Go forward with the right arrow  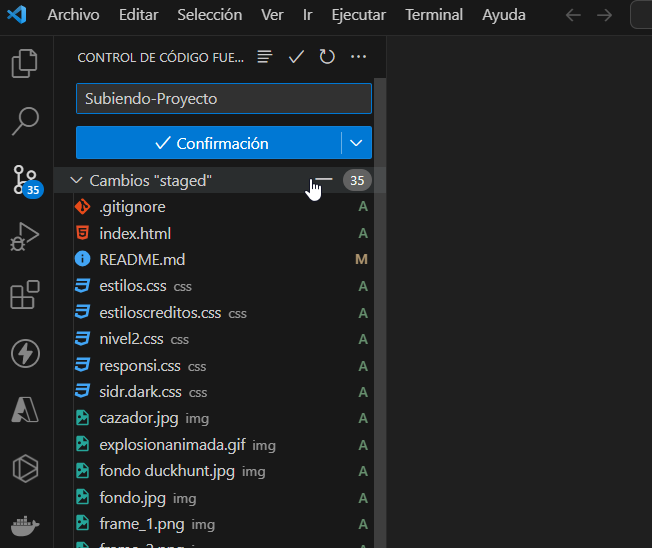click(x=604, y=15)
